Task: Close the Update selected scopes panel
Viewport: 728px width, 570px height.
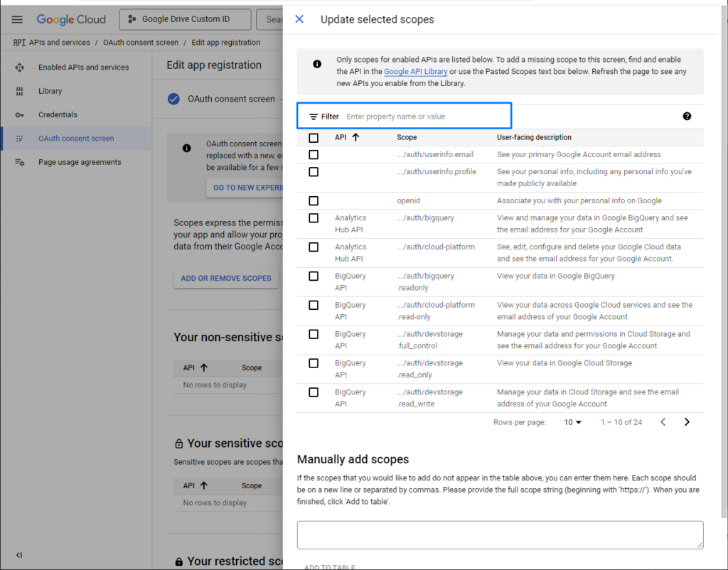Action: (x=299, y=19)
